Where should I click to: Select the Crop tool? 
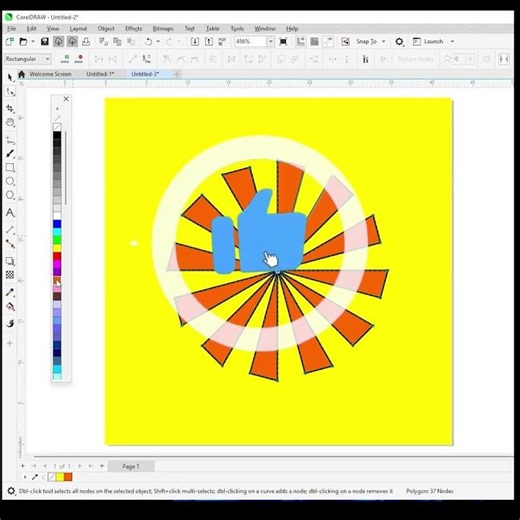[x=10, y=109]
